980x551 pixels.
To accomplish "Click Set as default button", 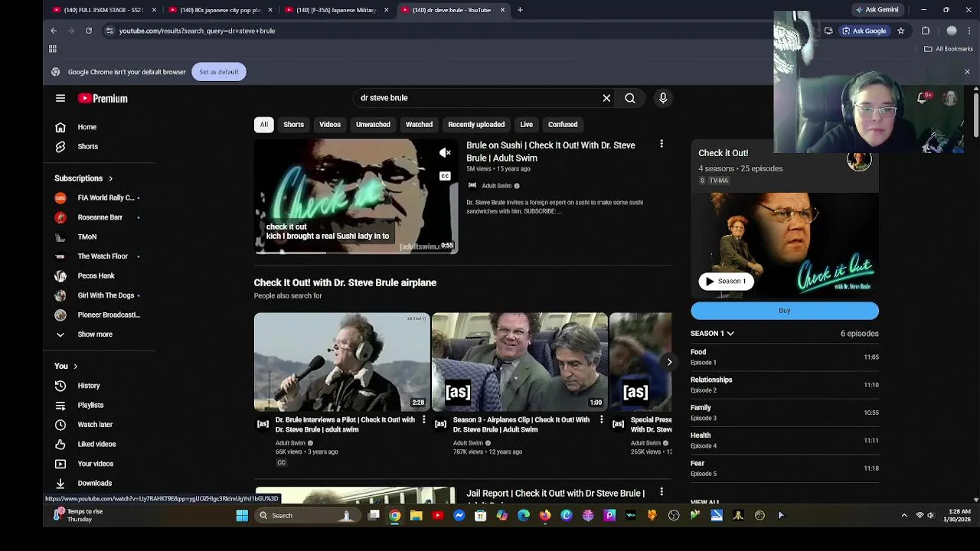I will click(219, 72).
